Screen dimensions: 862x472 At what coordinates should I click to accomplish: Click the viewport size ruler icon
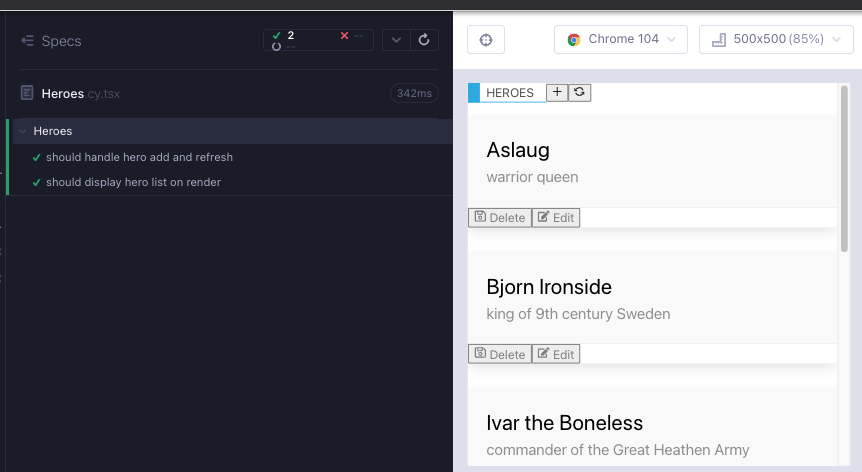tap(719, 40)
